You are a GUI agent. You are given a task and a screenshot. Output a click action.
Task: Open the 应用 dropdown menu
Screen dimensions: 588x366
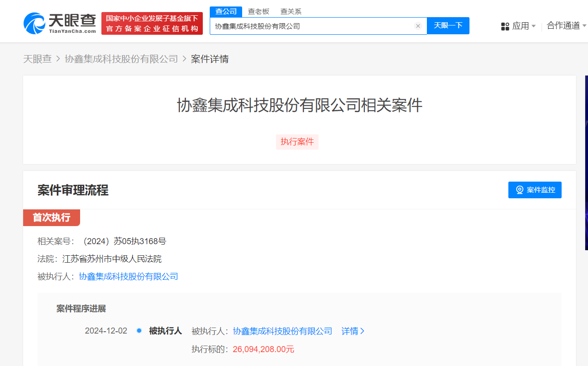[x=519, y=26]
